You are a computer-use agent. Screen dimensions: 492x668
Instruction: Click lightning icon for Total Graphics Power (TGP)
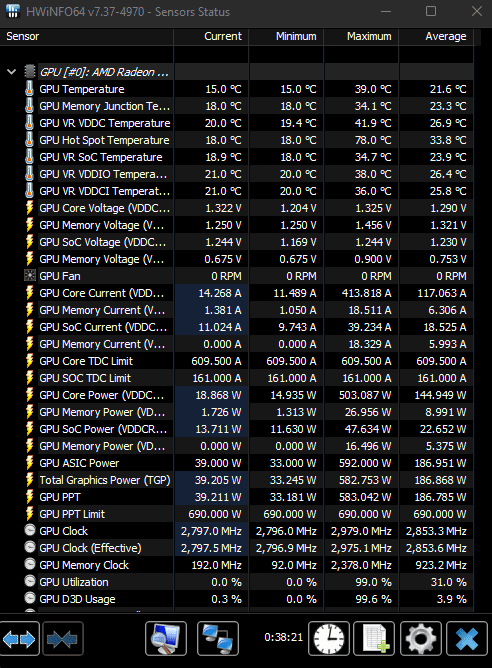coord(29,480)
